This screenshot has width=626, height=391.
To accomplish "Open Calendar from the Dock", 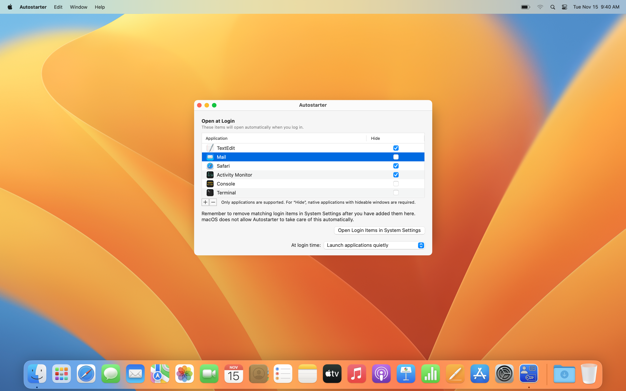I will click(x=234, y=374).
